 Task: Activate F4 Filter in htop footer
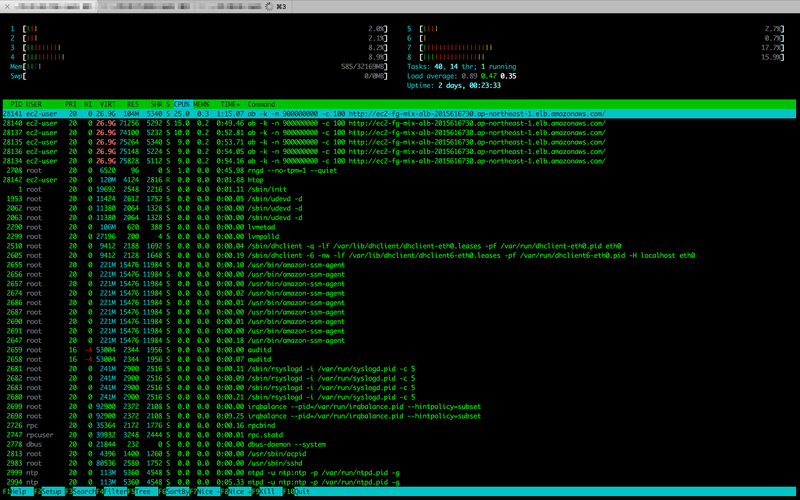[x=112, y=492]
